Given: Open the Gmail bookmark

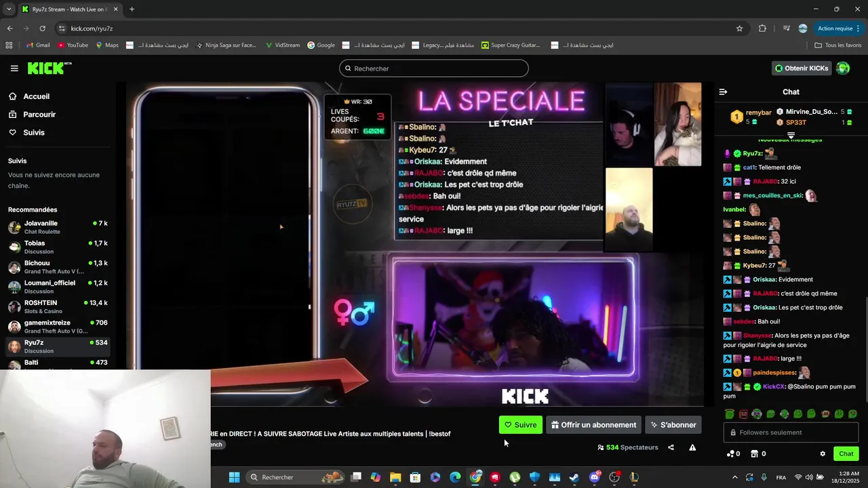Looking at the screenshot, I should [x=38, y=45].
